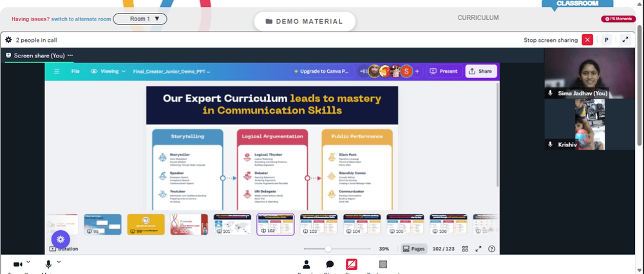Toggle the microphone mute icon
Screen dimensions: 644x274
[x=48, y=264]
